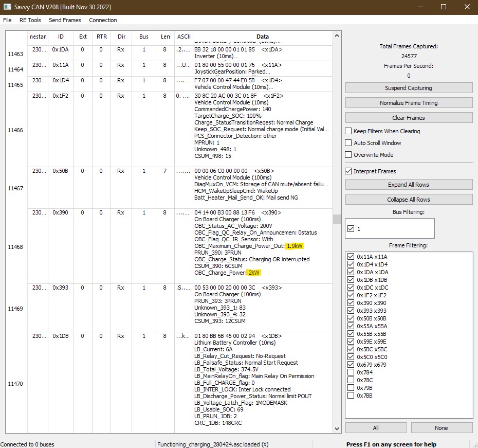Screen dimensions: 478x448
Task: Enable Overwrite Mode checkbox
Action: 349,155
